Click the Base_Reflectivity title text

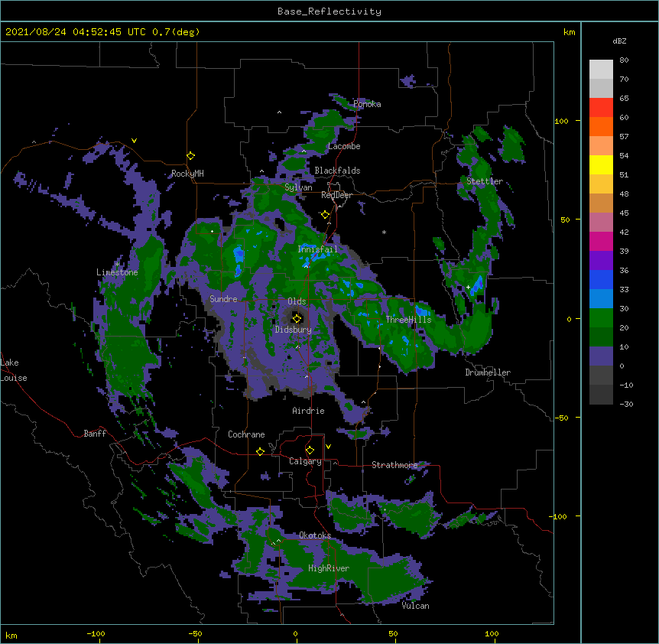pos(329,11)
